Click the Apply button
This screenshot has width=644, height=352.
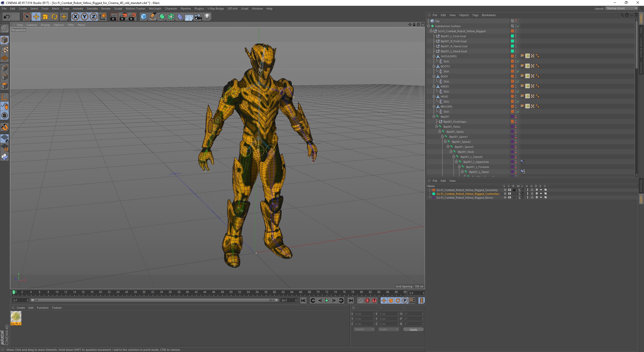click(x=413, y=329)
